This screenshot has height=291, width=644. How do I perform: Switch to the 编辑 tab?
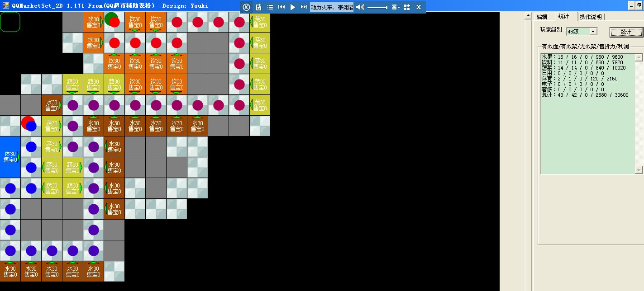click(542, 17)
